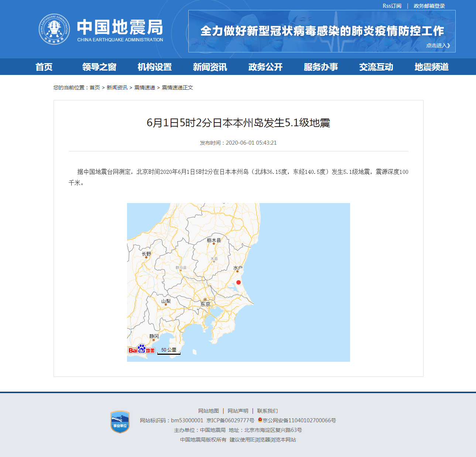Open the 政务公开 navigation menu

pos(265,67)
